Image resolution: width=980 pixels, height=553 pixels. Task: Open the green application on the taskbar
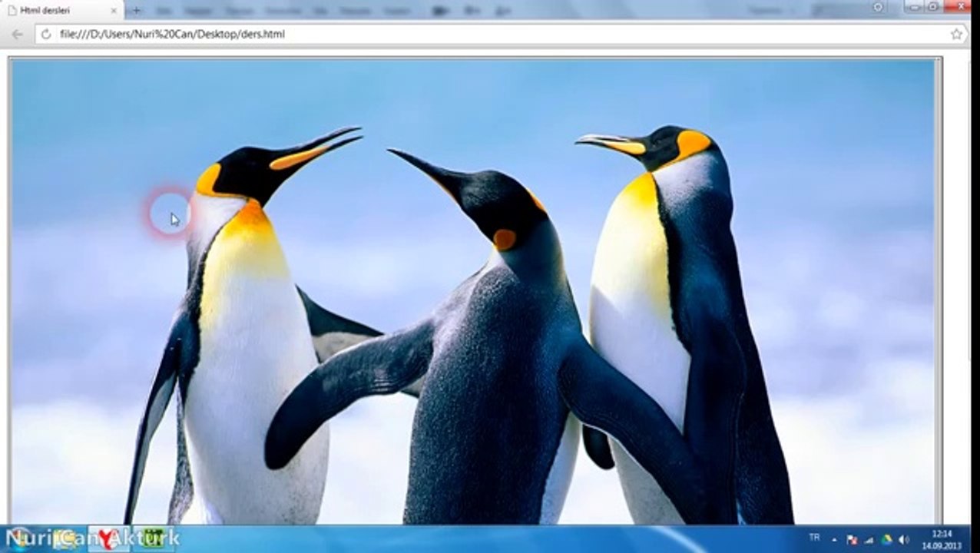tap(154, 538)
